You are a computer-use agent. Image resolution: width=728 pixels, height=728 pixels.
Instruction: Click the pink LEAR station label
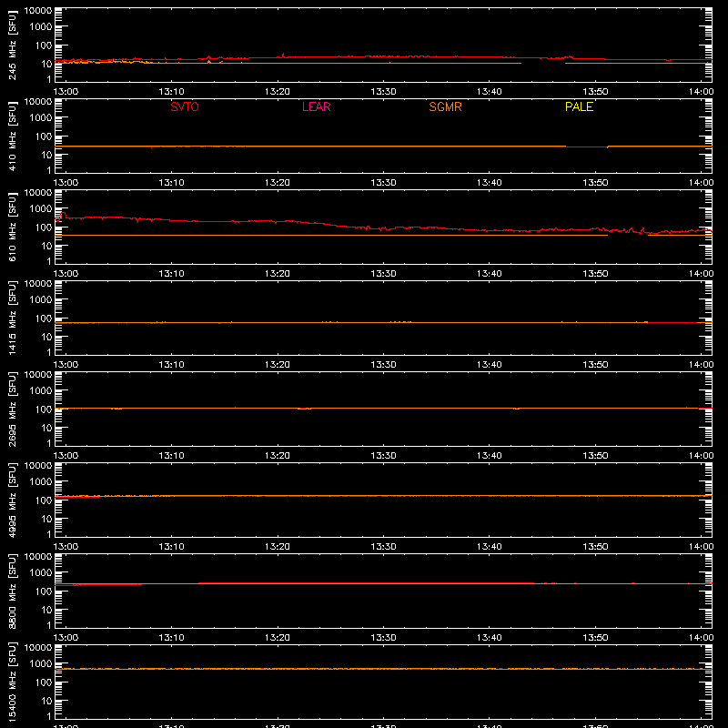click(316, 106)
